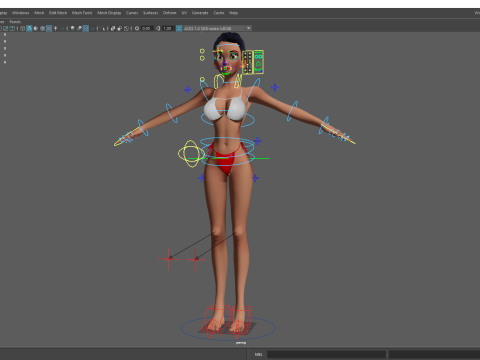Screen dimensions: 480x360
Task: Toggle X-Ray Active Components icon
Action: (119, 28)
